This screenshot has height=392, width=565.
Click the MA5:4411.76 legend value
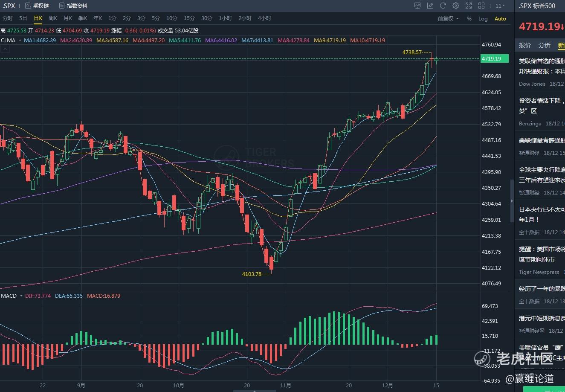(185, 41)
